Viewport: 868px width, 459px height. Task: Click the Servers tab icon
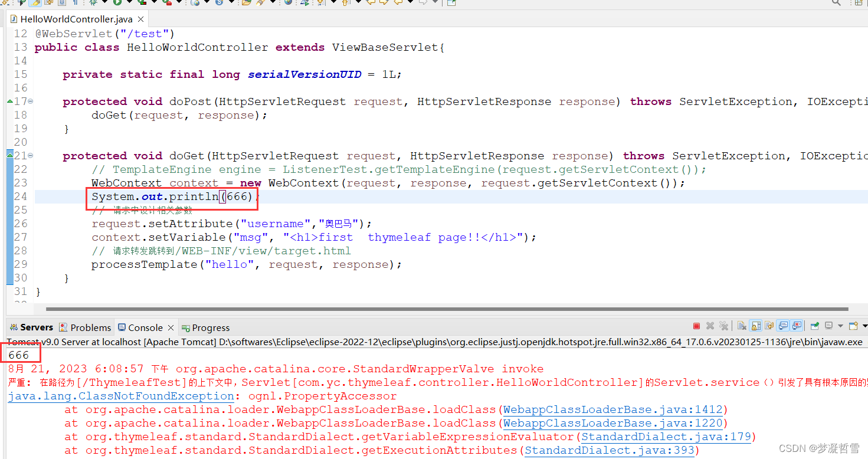coord(14,327)
